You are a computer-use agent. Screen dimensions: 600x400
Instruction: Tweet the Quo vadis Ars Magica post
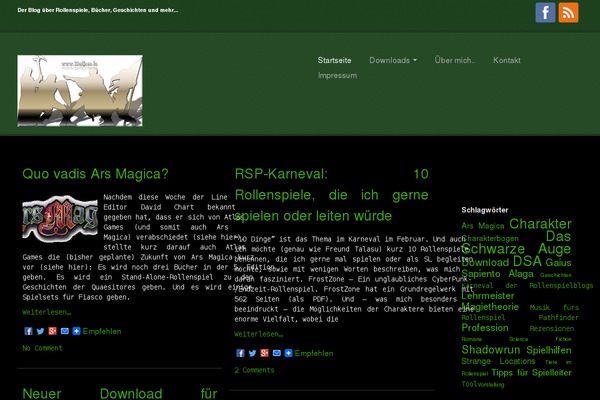(x=40, y=331)
